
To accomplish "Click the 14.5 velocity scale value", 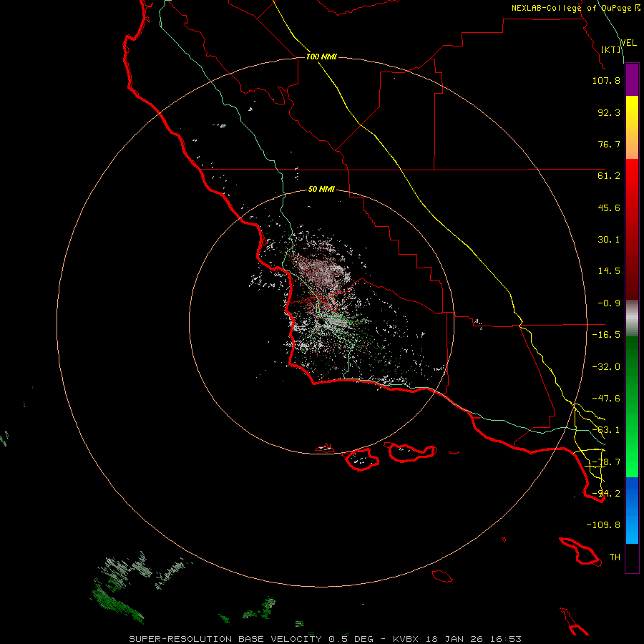I will coord(609,271).
